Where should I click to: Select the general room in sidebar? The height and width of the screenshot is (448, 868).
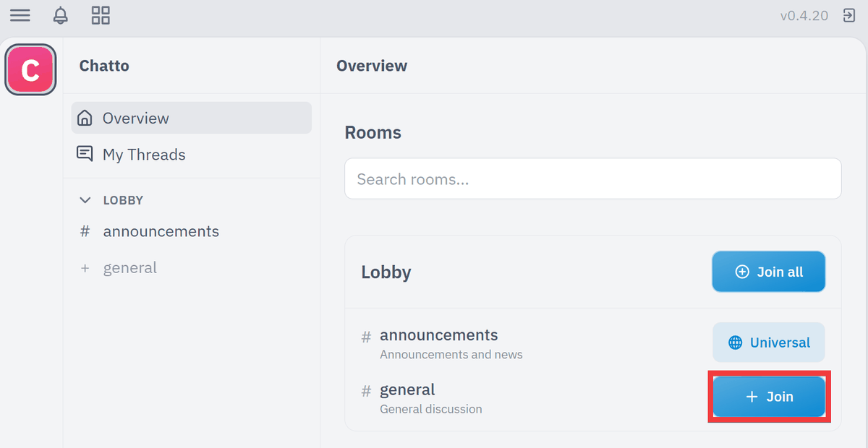pyautogui.click(x=191, y=268)
